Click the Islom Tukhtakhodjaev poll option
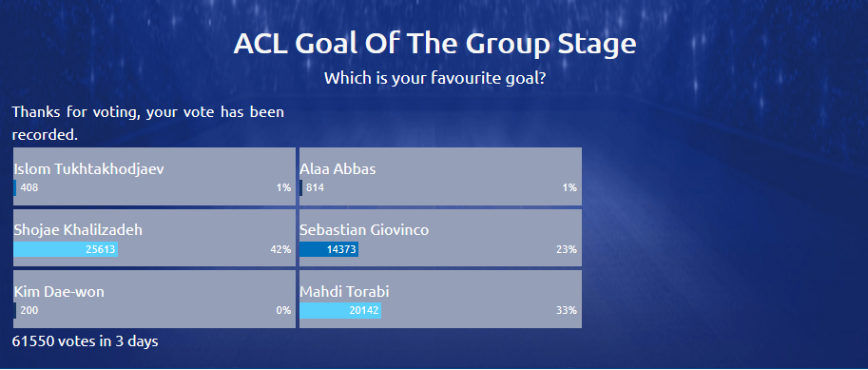The image size is (868, 370). (x=154, y=176)
